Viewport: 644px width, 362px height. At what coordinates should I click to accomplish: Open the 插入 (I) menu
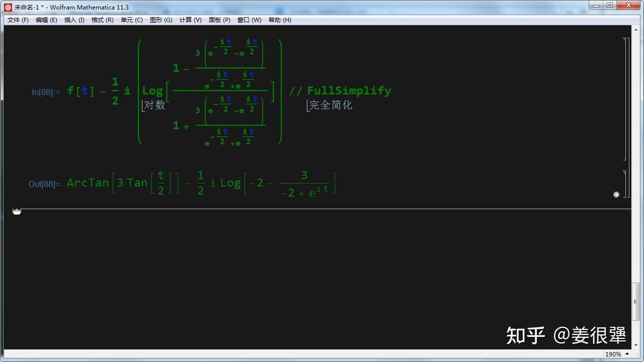pos(74,20)
